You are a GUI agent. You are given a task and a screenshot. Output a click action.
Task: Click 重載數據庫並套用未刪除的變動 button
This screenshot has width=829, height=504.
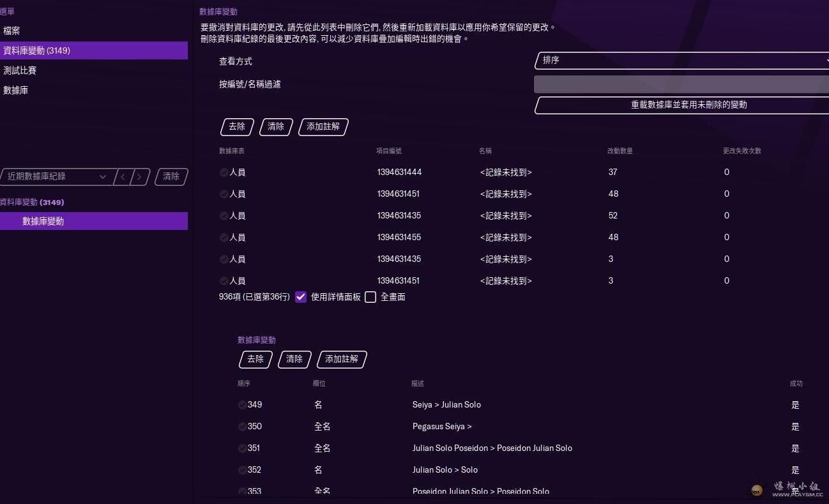point(681,105)
